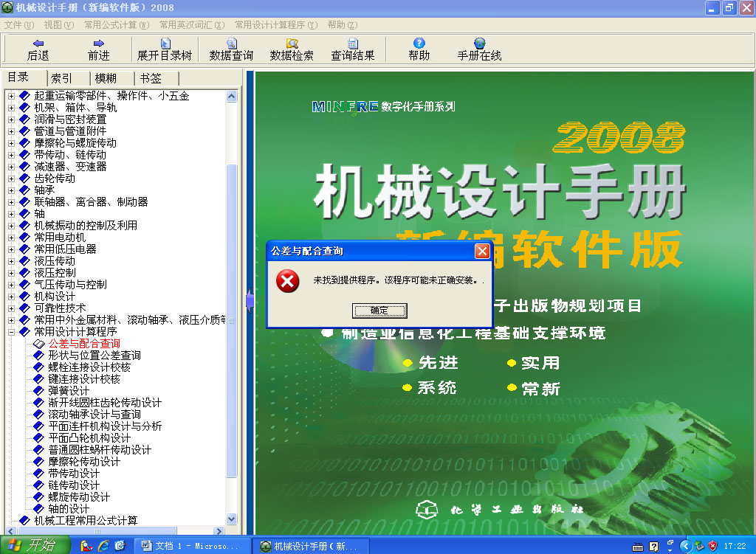Click the 帮助 question mark toolbar icon
The width and height of the screenshot is (756, 554).
(419, 44)
